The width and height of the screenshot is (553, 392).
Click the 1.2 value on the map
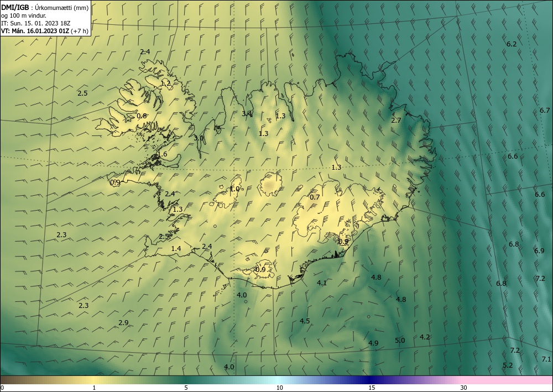click(x=166, y=83)
